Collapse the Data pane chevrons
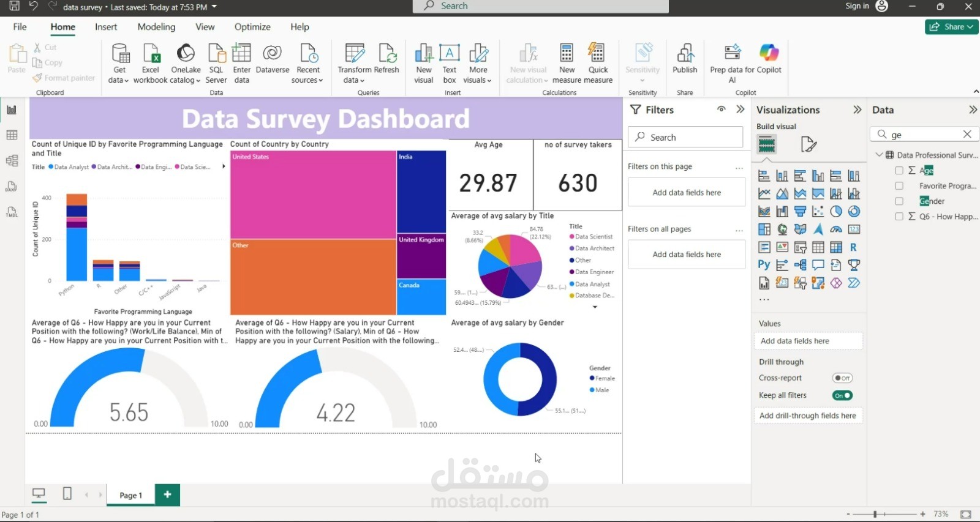The image size is (980, 522). click(973, 110)
